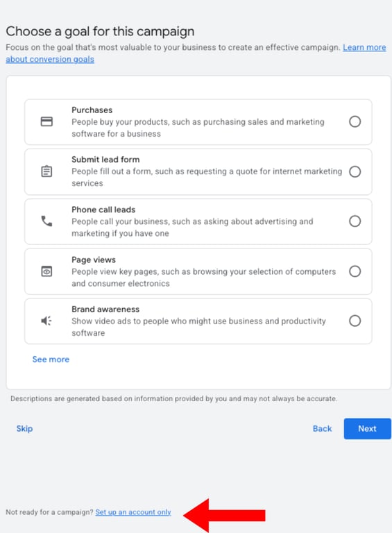The width and height of the screenshot is (392, 533).
Task: Click the clipboard icon for Submit lead form
Action: (x=46, y=171)
